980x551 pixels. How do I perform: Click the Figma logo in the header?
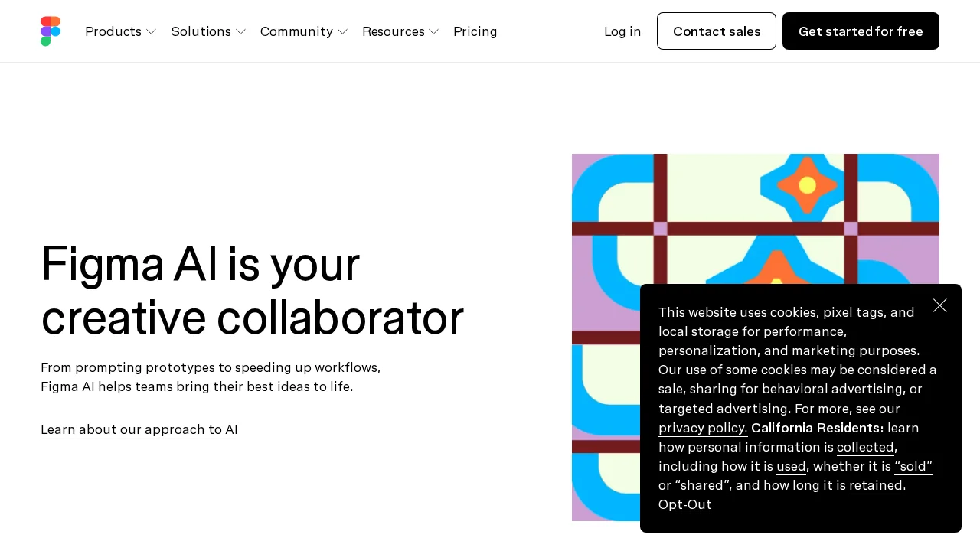(51, 31)
